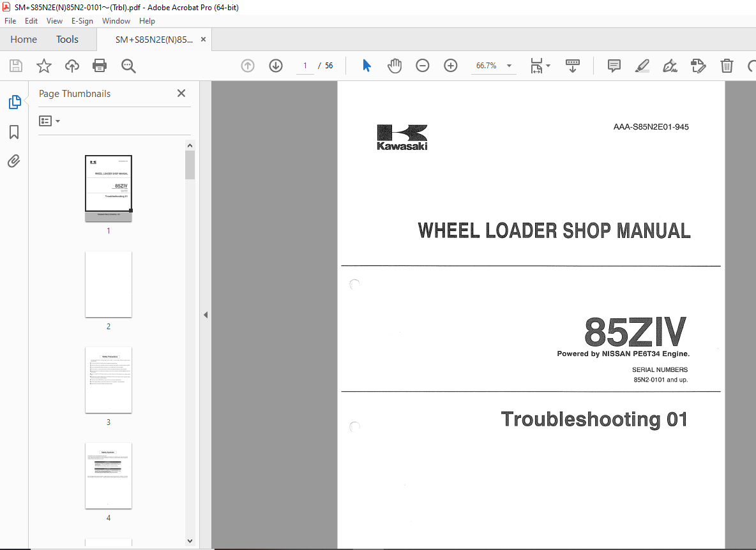Close the Page Thumbnails pane

click(x=181, y=93)
